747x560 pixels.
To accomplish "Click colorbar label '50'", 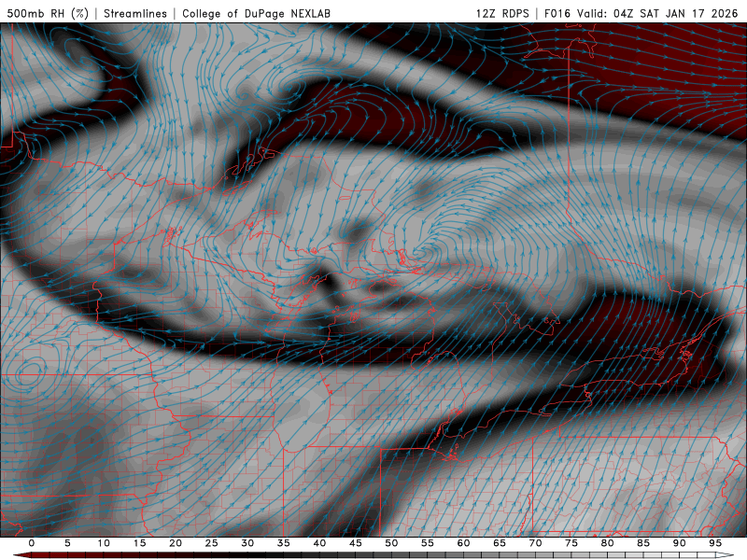I will pyautogui.click(x=391, y=543).
